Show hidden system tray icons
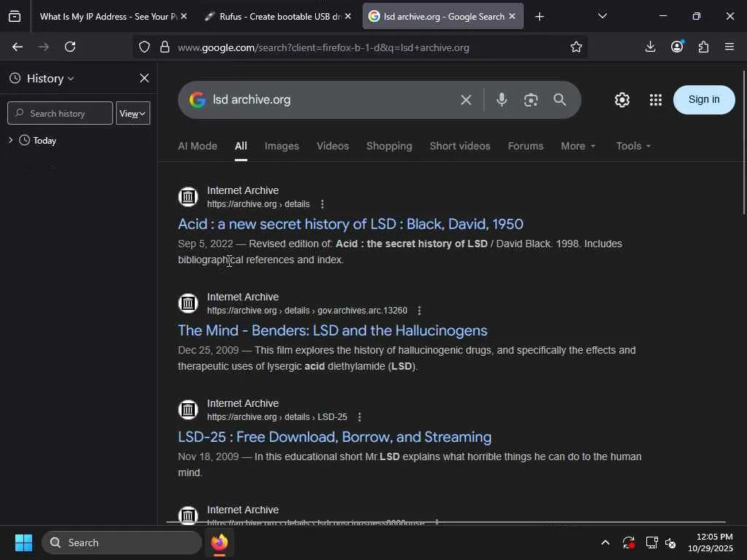 pos(605,542)
